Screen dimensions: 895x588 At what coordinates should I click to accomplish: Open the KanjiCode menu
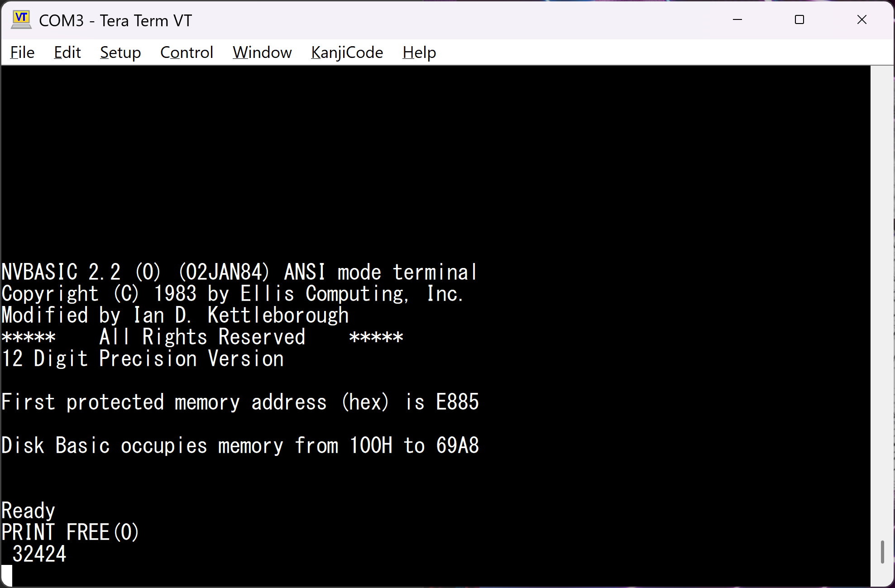(x=347, y=53)
